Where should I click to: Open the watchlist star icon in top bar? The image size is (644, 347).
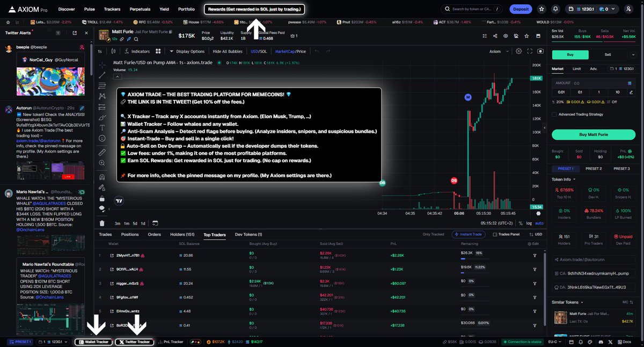coord(540,9)
